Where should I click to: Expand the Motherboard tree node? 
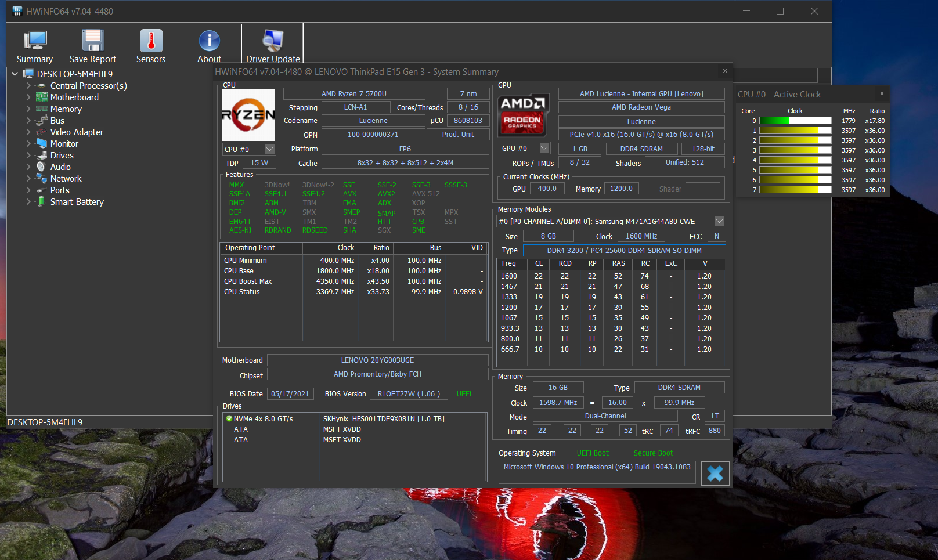(28, 97)
